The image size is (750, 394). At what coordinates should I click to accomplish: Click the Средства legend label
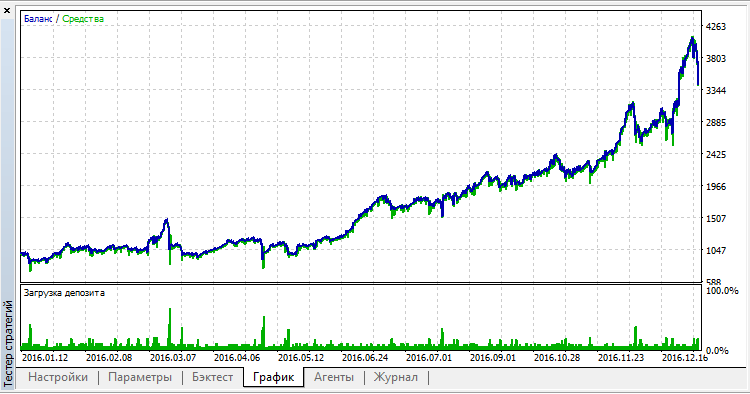point(83,19)
